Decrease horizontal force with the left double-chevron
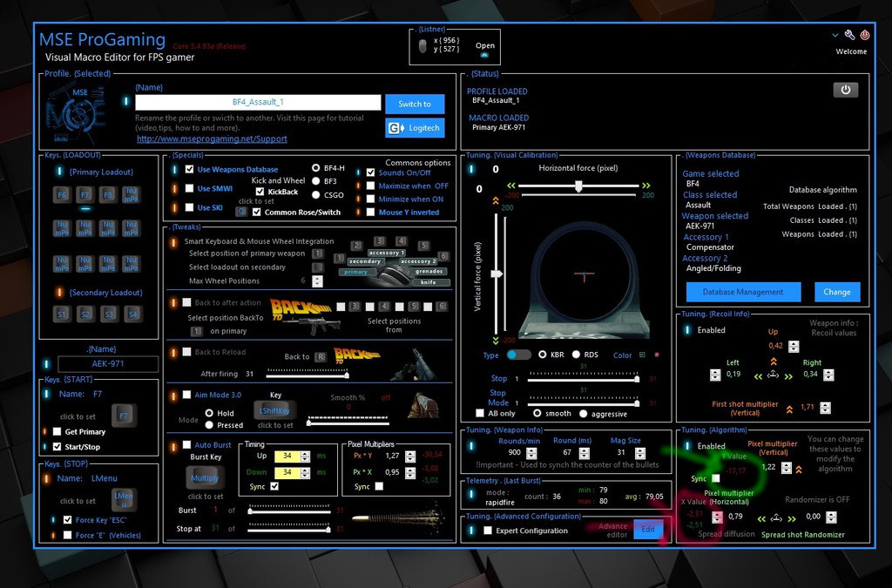This screenshot has width=892, height=588. coord(510,186)
